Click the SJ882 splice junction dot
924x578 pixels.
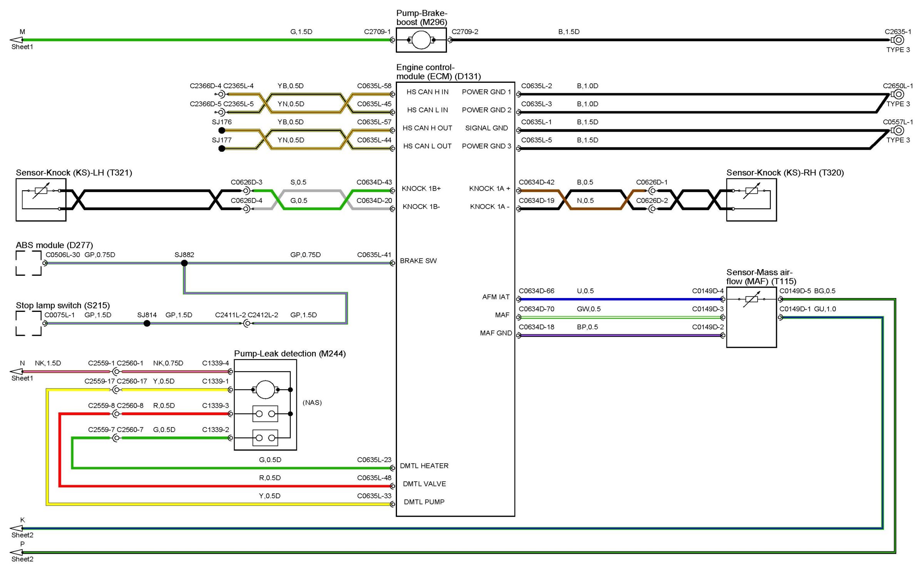184,263
